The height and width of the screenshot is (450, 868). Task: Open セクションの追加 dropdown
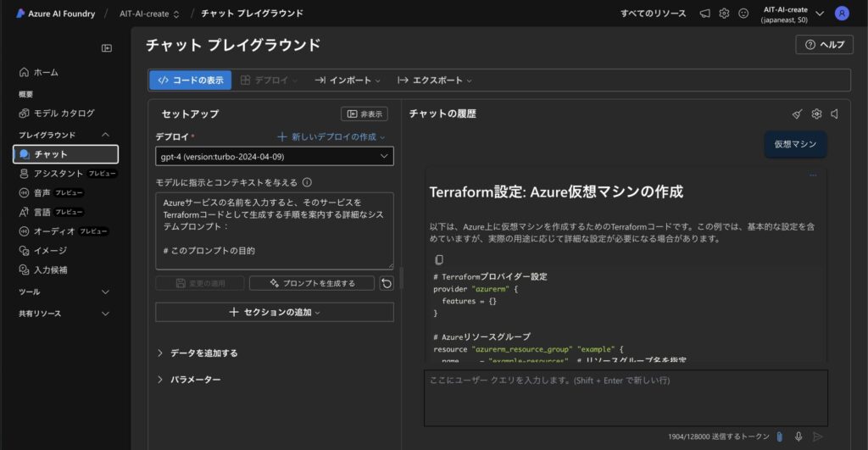275,312
